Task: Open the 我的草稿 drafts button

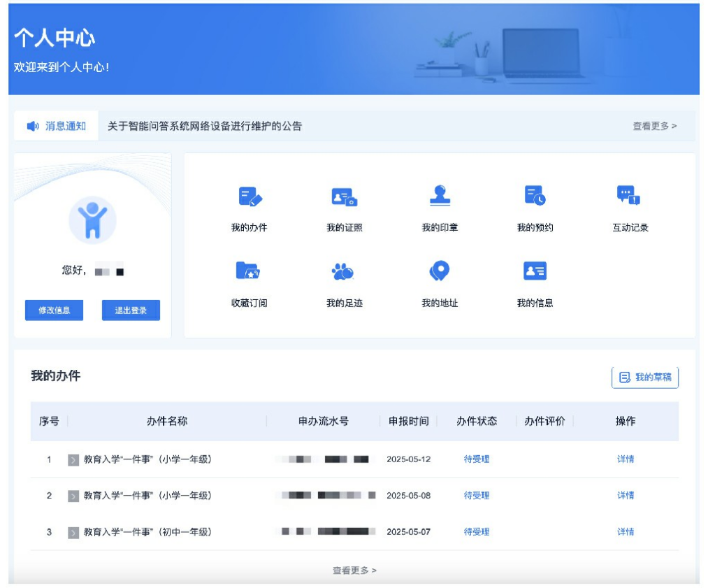Action: [645, 378]
